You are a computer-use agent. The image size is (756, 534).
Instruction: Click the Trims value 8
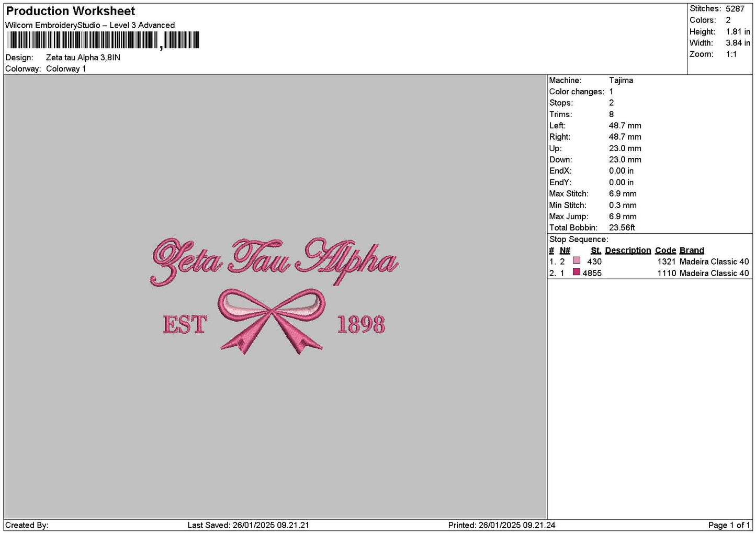pos(611,115)
